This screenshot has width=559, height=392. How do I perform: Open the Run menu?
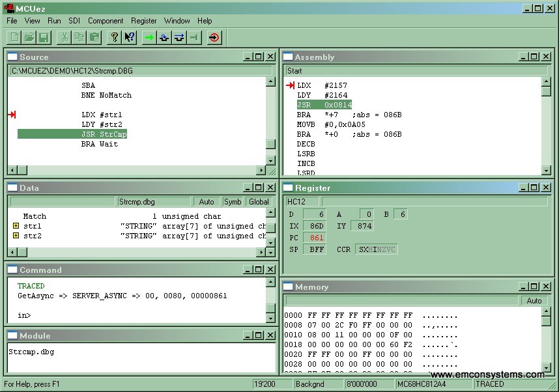point(54,21)
